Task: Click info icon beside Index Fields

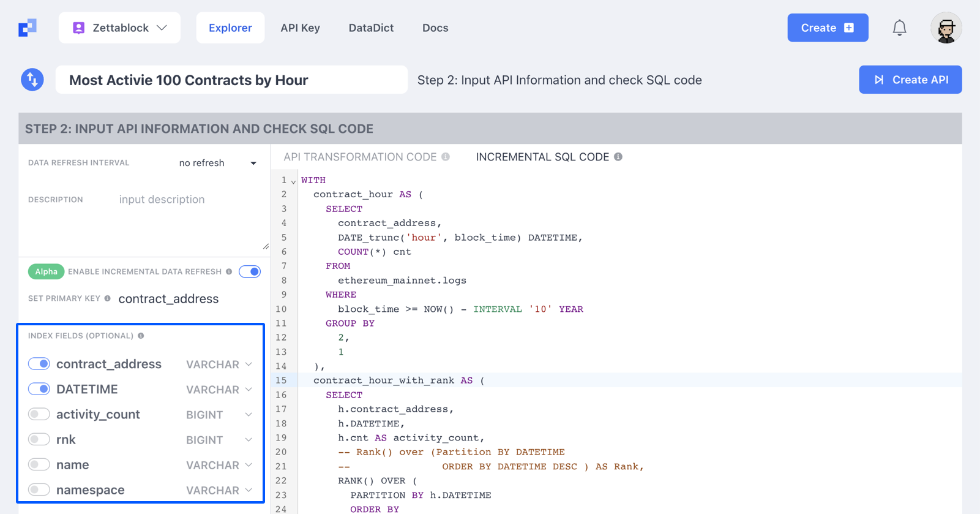Action: 141,336
